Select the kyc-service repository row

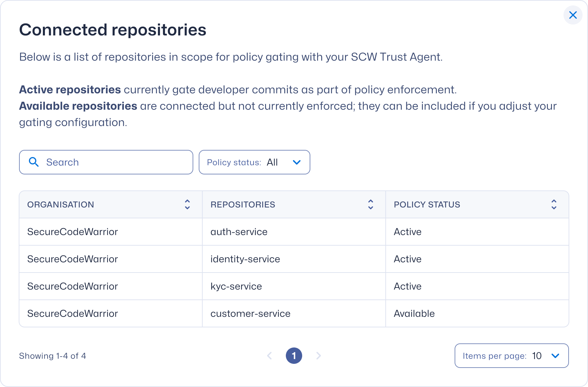point(236,286)
